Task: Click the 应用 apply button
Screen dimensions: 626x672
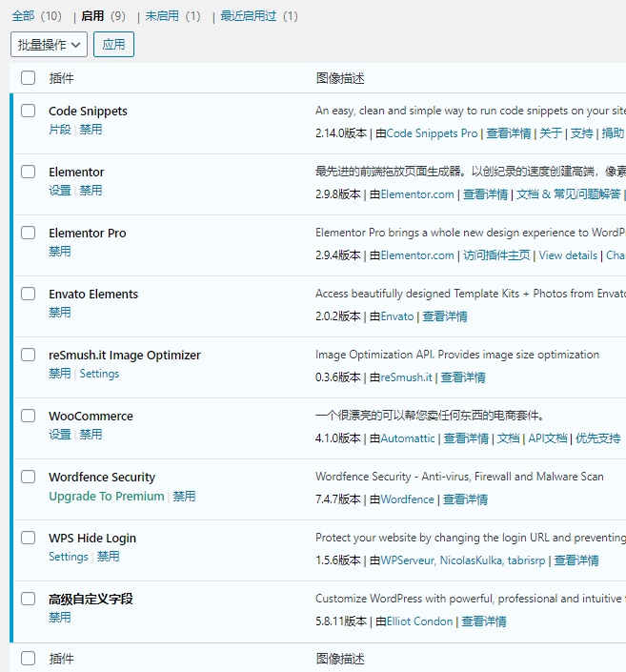Action: click(113, 44)
